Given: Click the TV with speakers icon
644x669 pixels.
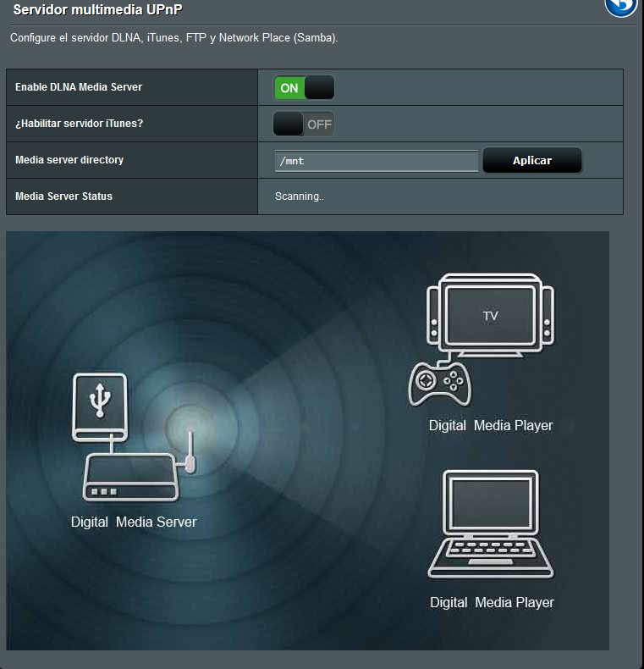Looking at the screenshot, I should pos(491,315).
